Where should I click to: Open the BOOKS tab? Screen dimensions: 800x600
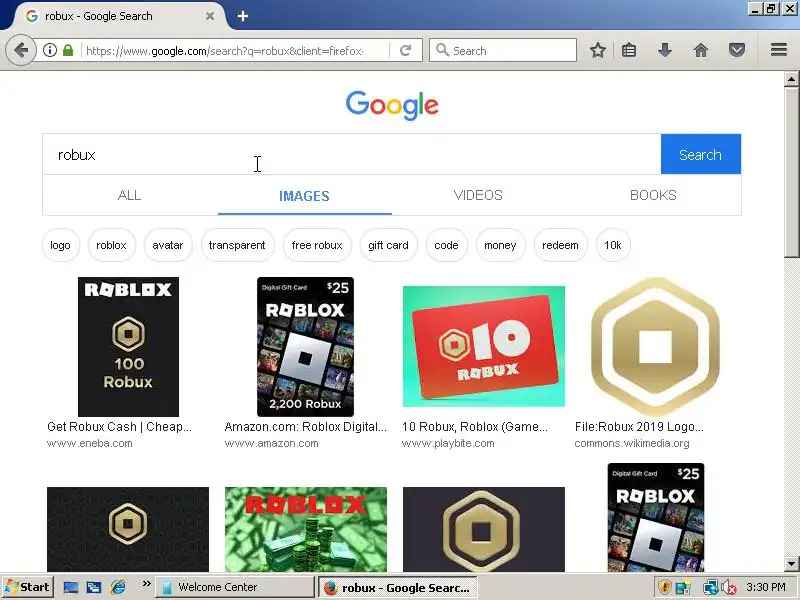click(x=653, y=195)
